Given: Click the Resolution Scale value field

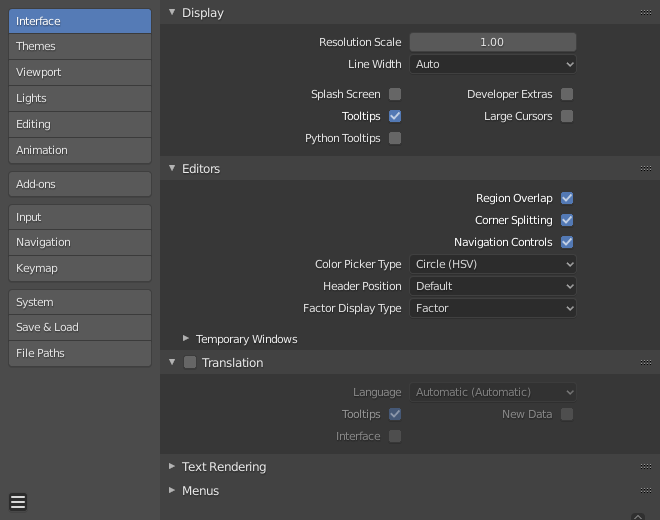Looking at the screenshot, I should [493, 42].
